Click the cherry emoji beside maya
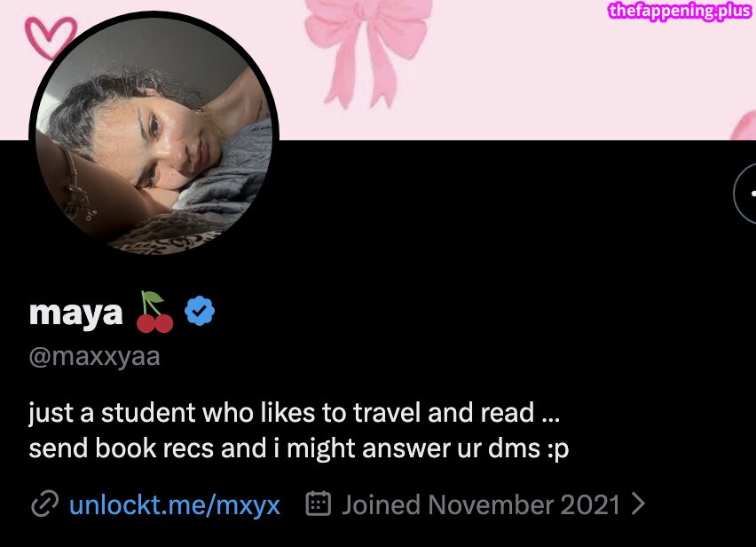The height and width of the screenshot is (547, 756). (x=154, y=312)
